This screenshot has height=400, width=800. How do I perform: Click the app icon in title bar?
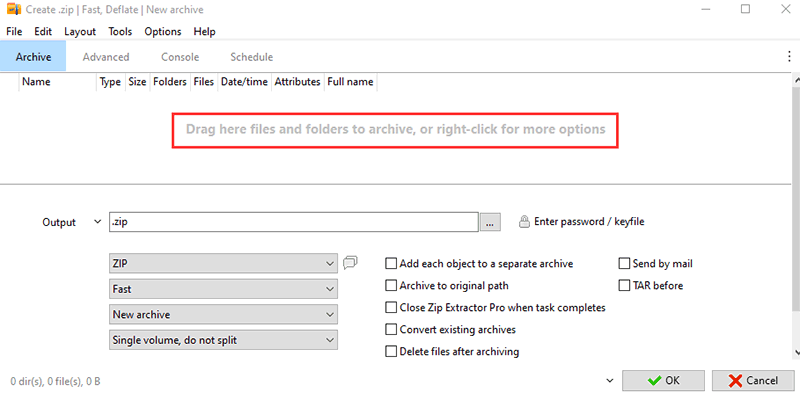[x=14, y=9]
